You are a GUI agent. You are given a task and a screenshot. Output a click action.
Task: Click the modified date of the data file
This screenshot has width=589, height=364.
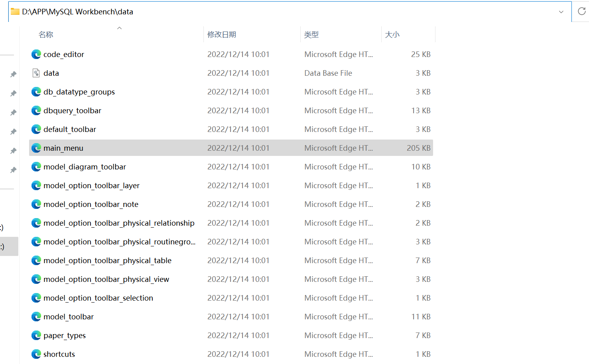click(238, 73)
